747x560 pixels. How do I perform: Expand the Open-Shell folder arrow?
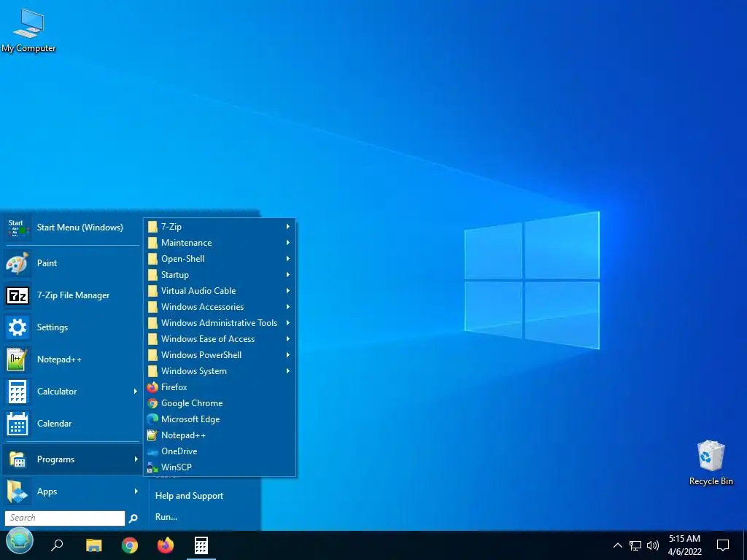[287, 259]
